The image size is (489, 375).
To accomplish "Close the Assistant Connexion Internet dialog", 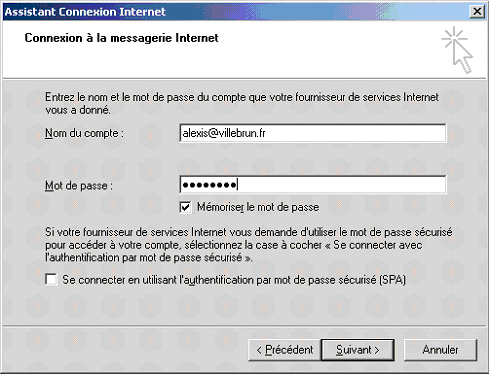I will point(477,12).
